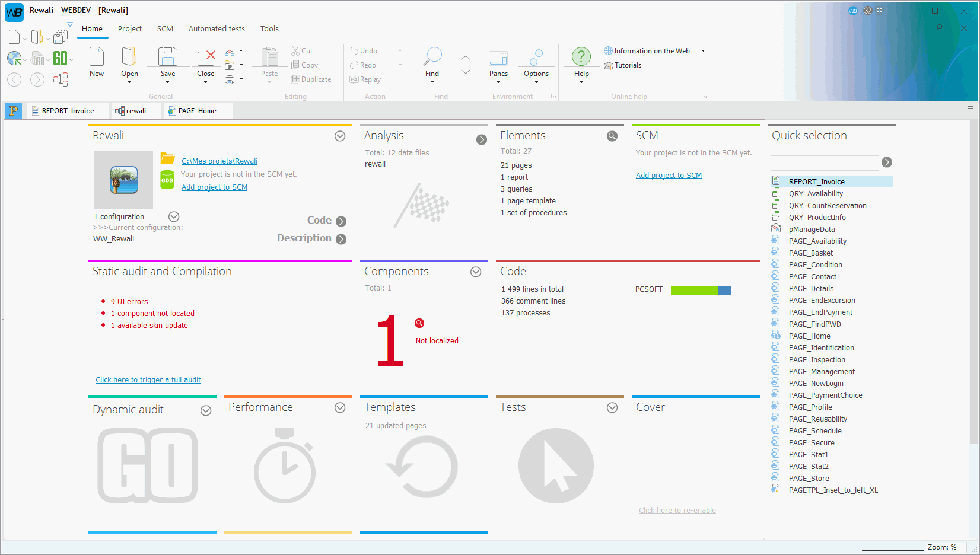The image size is (980, 555).
Task: Go forward with the right arrow navigation icon
Action: pyautogui.click(x=37, y=79)
